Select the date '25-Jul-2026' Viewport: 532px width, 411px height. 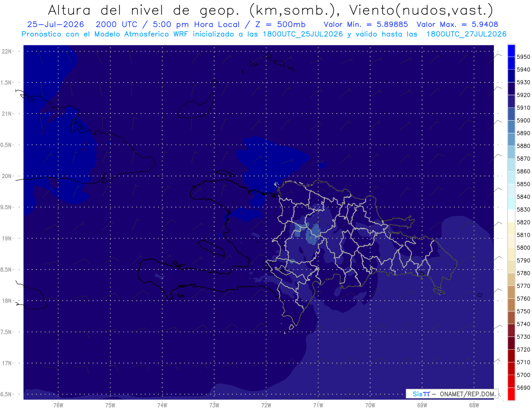(x=56, y=24)
